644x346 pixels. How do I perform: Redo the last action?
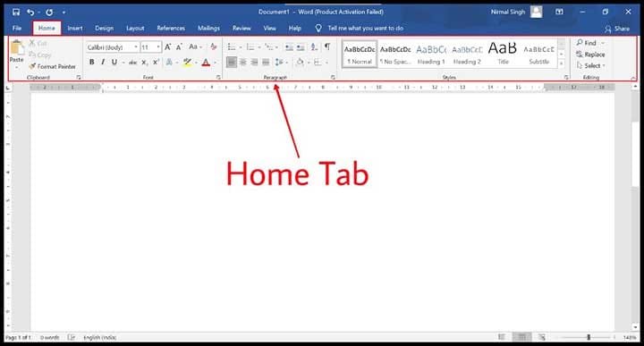pyautogui.click(x=49, y=12)
